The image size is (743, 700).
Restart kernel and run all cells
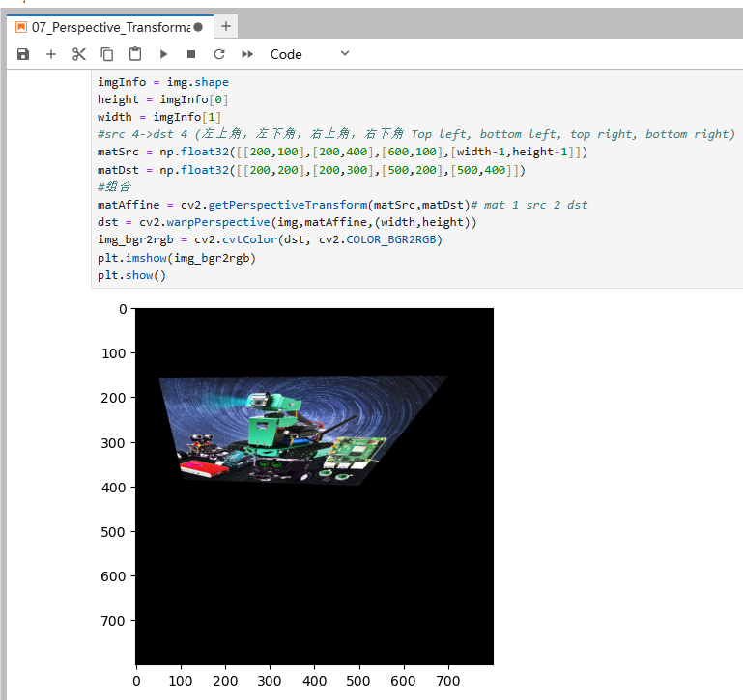tap(247, 54)
